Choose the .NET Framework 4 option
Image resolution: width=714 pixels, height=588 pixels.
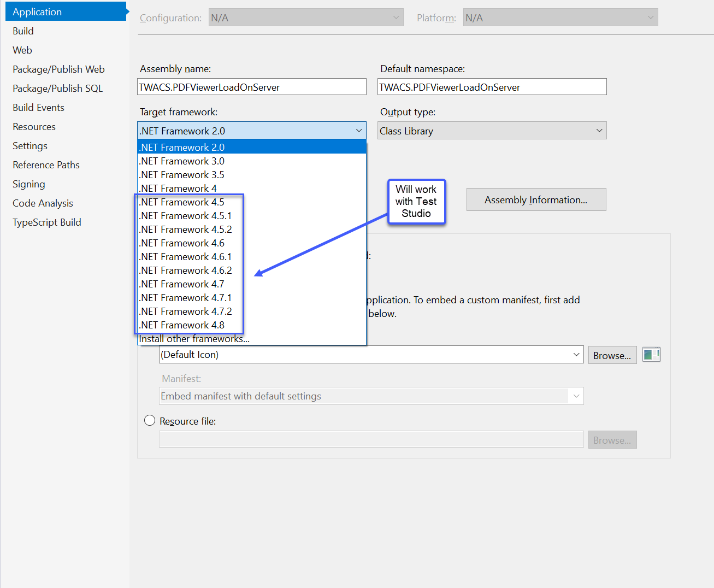tap(252, 188)
